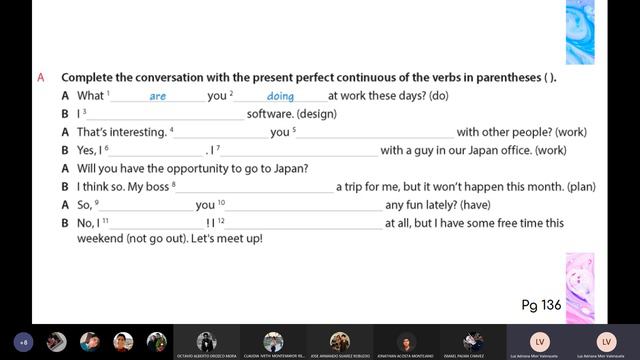Click the line "Will you have the opportunity"
The height and width of the screenshot is (360, 640).
[x=193, y=169]
